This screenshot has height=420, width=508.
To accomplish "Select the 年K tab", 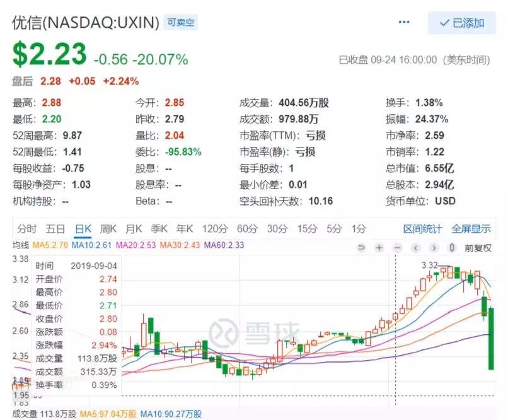I will 185,229.
